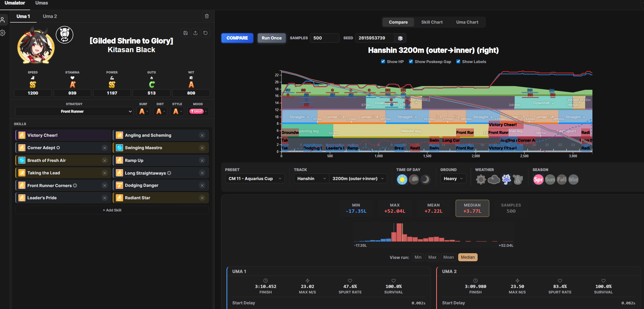
Task: Click the export upload icon
Action: click(195, 33)
